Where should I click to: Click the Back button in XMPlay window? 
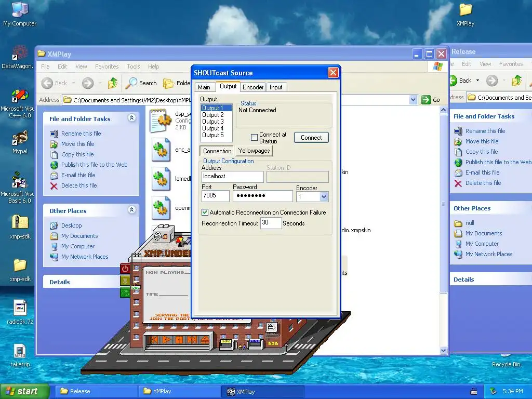54,83
